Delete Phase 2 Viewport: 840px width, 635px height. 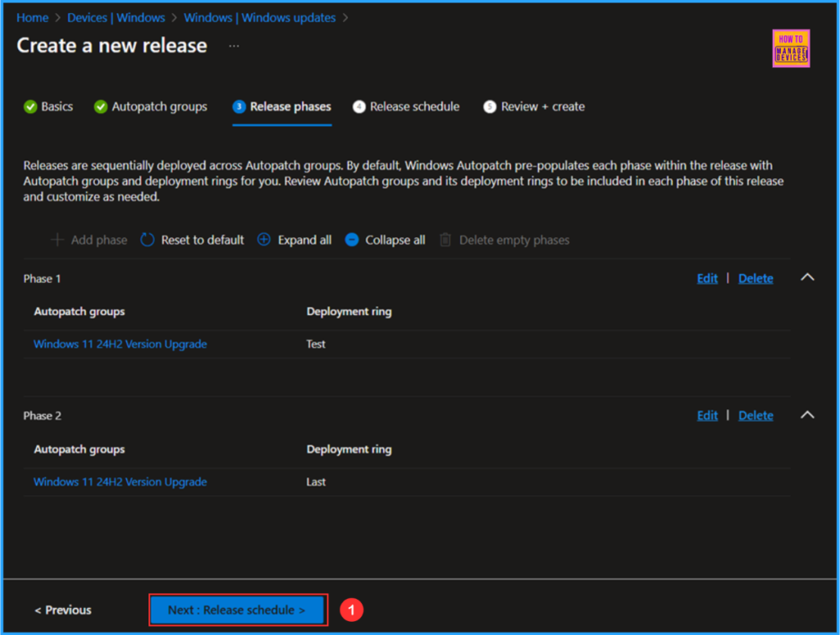click(x=756, y=415)
